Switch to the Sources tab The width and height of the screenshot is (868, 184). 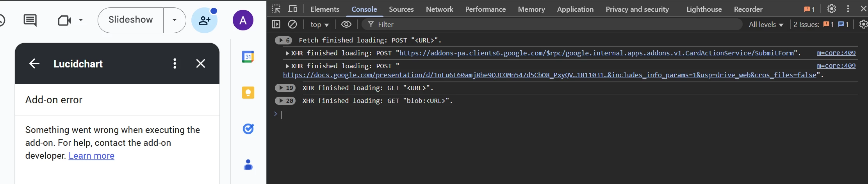point(401,9)
